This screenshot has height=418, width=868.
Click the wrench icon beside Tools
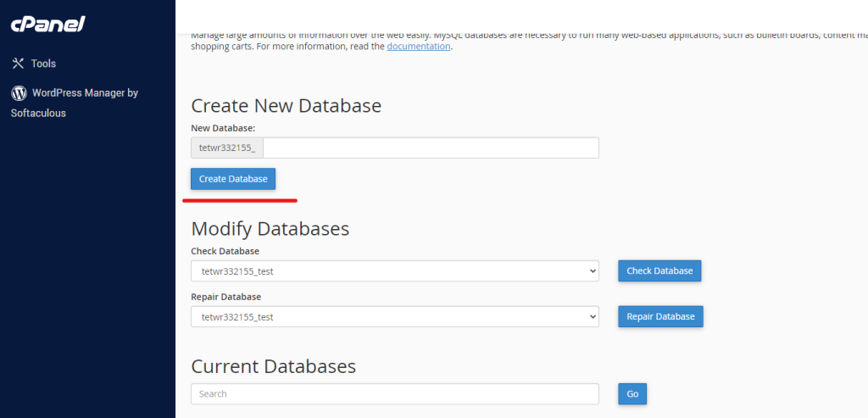[18, 64]
